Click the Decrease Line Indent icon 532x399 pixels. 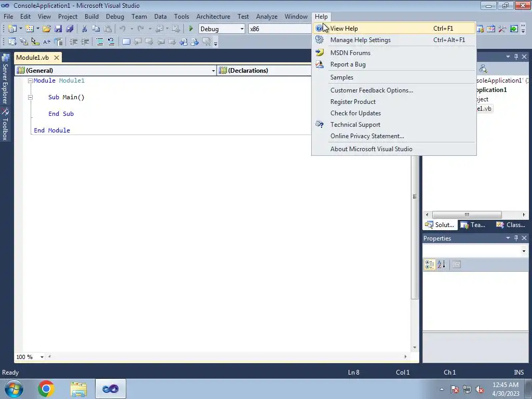pyautogui.click(x=73, y=42)
